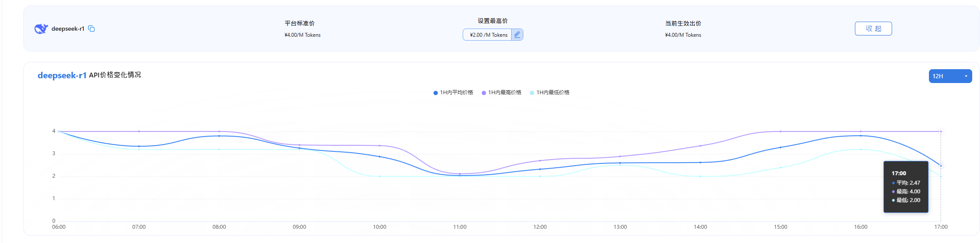
Task: Click the ¥2.00 /M Tokens price field
Action: [488, 35]
